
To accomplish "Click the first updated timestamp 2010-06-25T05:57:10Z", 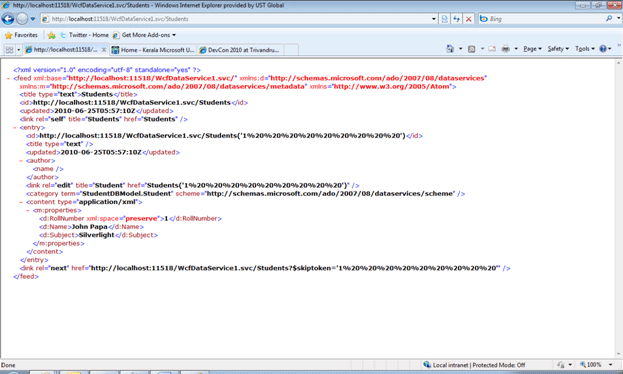I will pyautogui.click(x=95, y=111).
